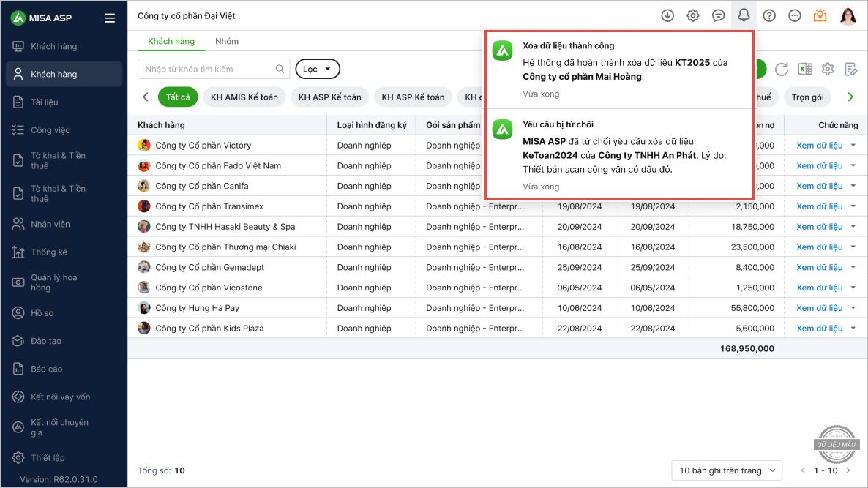Export list with Excel icon
The height and width of the screenshot is (488, 868).
(x=804, y=70)
